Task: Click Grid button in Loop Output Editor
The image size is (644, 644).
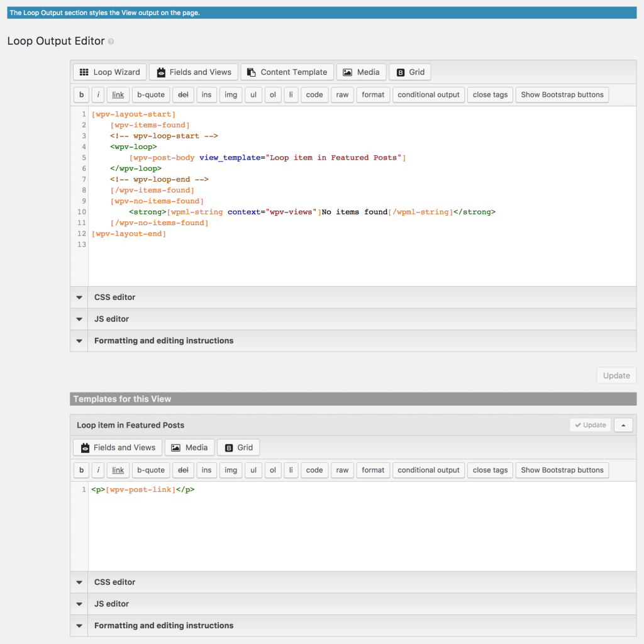Action: [410, 72]
